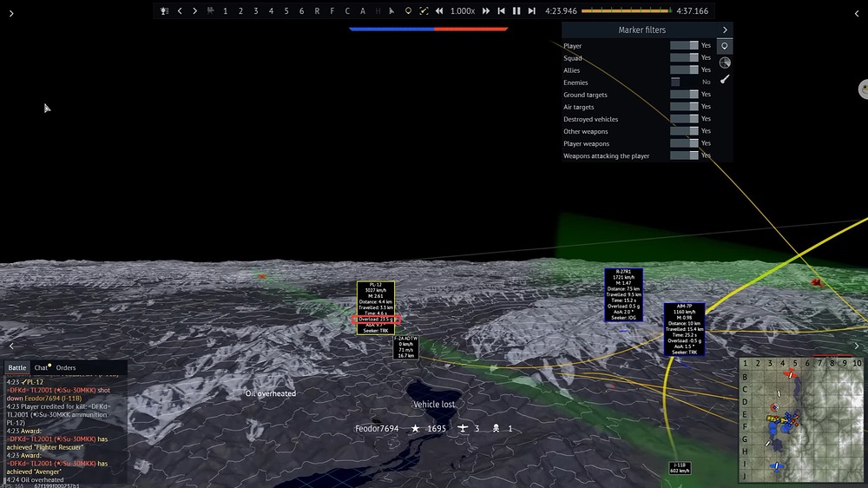Click the tactical minimap
Screen dimensions: 868x488
(801, 419)
